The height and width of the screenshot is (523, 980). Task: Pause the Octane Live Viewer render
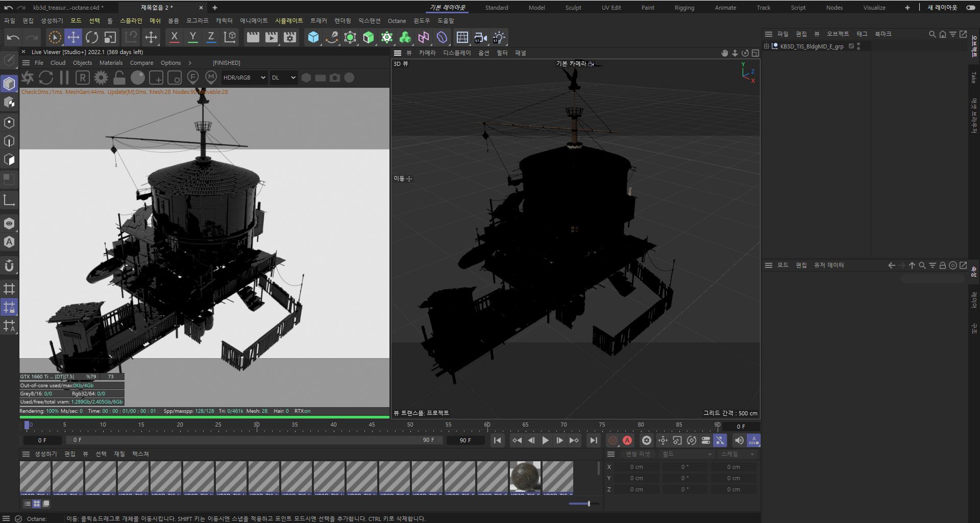tap(64, 78)
